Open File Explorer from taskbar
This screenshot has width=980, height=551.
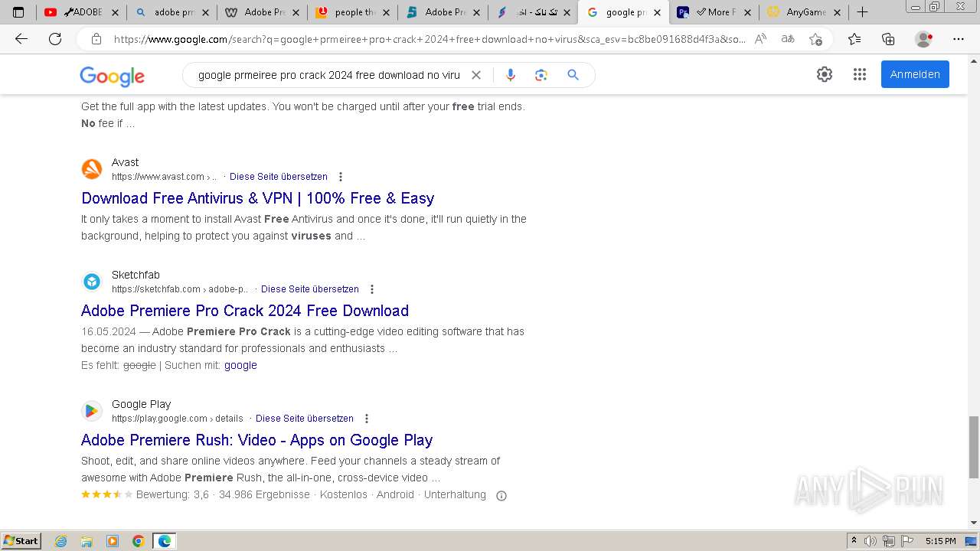(87, 541)
